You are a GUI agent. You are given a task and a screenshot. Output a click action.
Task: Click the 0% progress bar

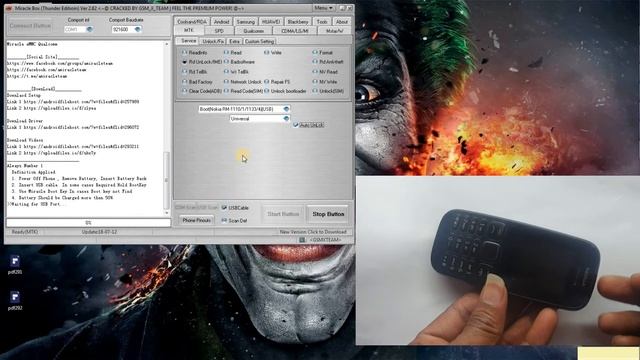(x=88, y=223)
